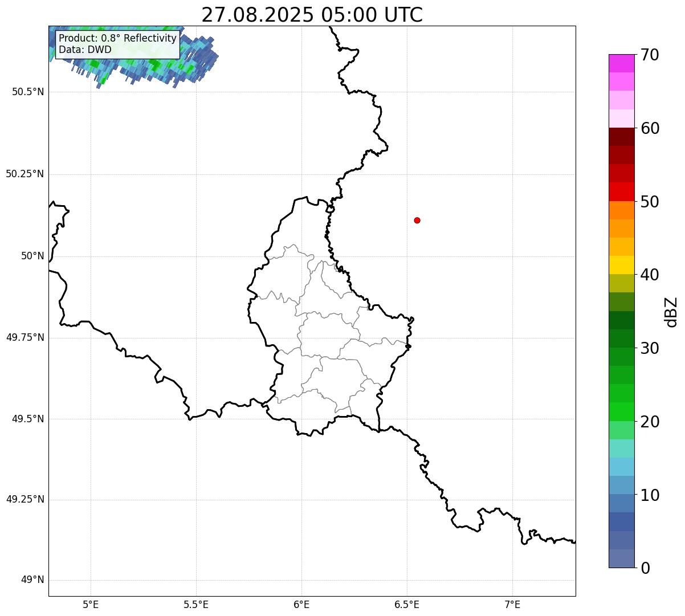
Task: Click the colorbar tick label 40
Action: click(650, 275)
